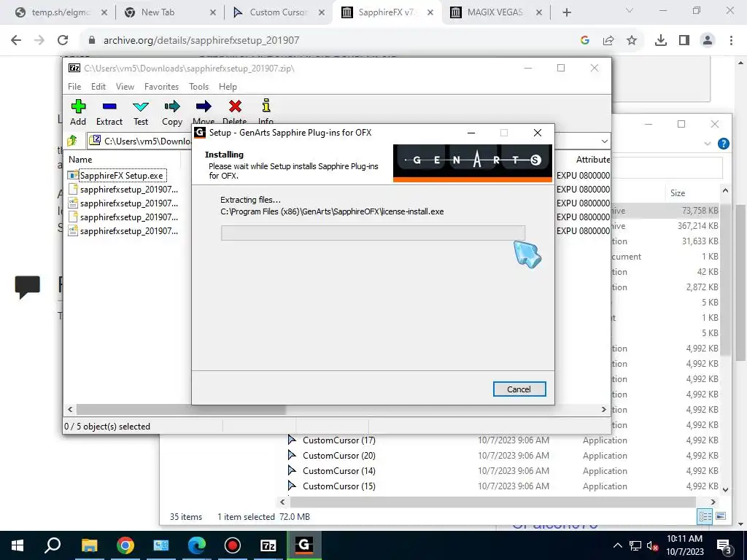
Task: Cancel the Sapphire Plug-ins installation
Action: (x=519, y=389)
